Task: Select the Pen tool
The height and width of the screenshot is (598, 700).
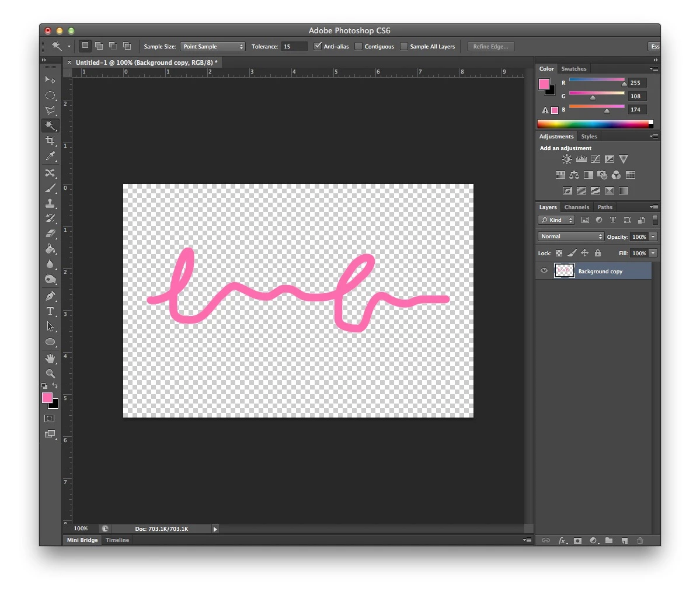Action: pyautogui.click(x=50, y=296)
